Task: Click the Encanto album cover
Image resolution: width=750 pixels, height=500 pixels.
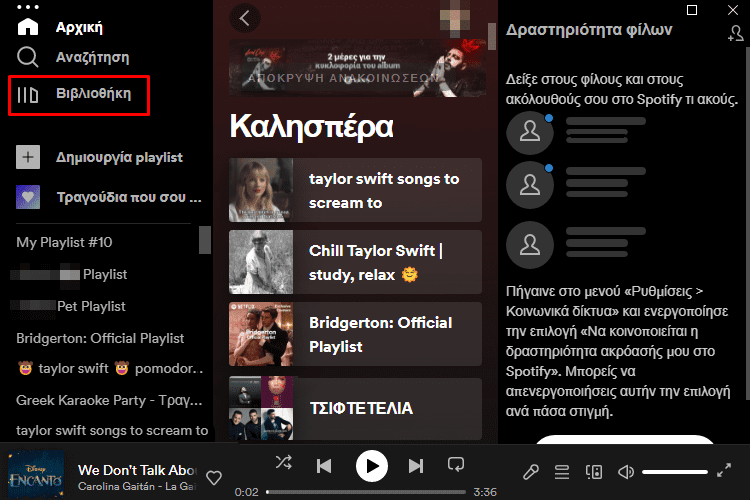Action: [x=36, y=474]
